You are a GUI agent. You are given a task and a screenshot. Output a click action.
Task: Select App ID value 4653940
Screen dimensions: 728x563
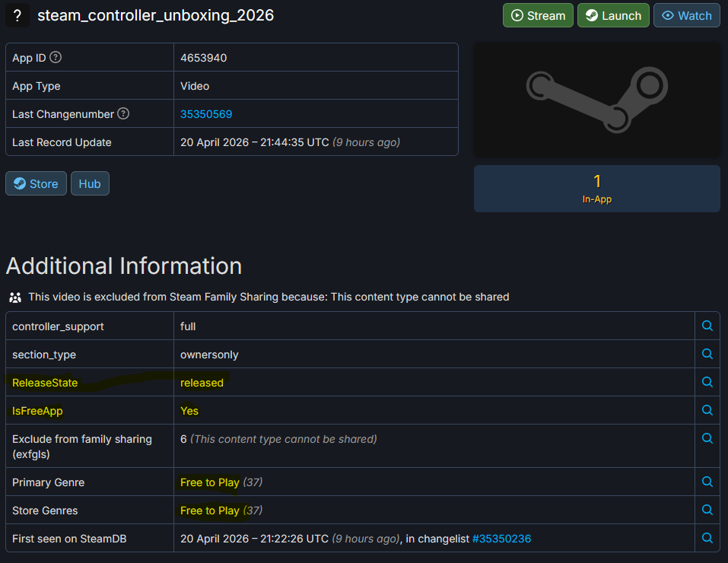203,58
